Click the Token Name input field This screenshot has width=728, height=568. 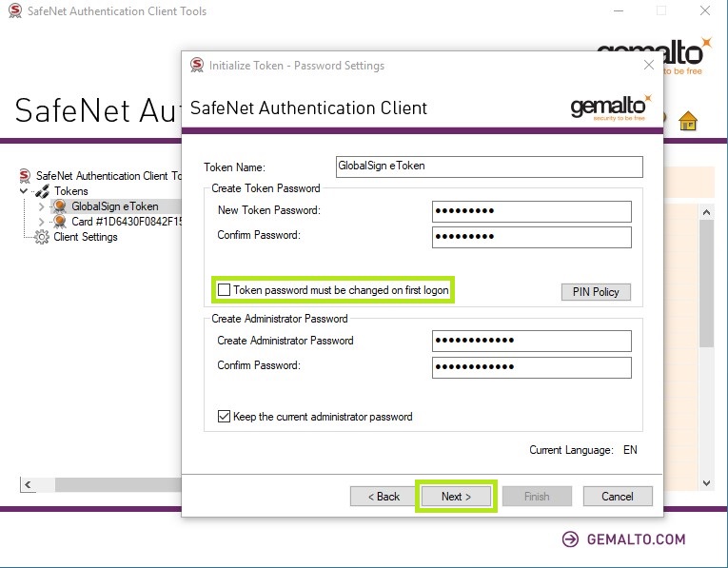point(489,166)
